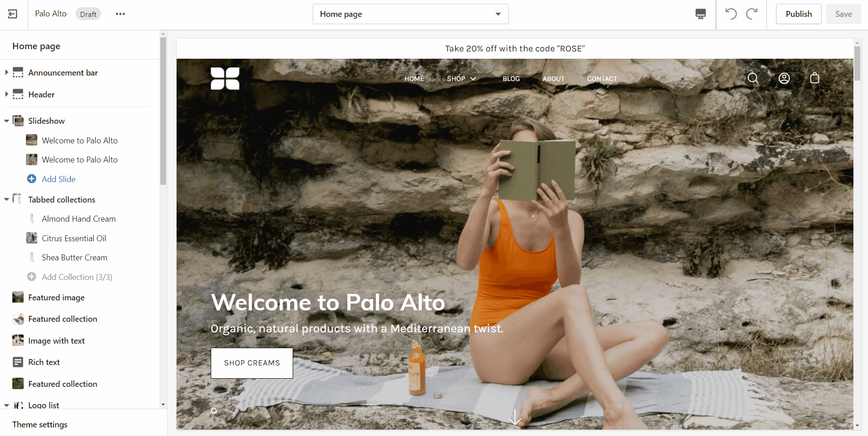
Task: Open the SHOP menu in preview
Action: (462, 79)
